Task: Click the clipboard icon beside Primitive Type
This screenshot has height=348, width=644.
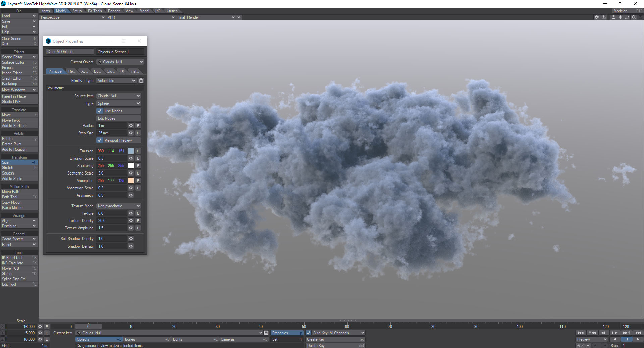Action: [x=141, y=81]
